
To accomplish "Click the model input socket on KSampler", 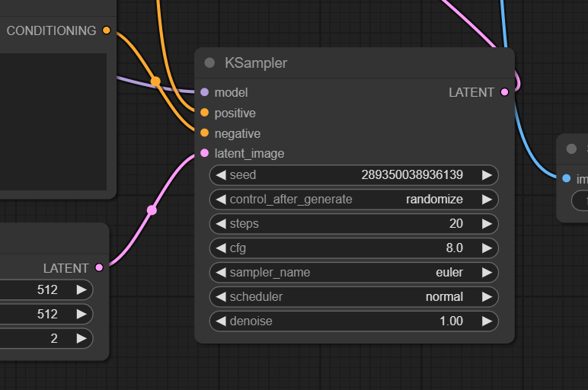I will tap(204, 92).
